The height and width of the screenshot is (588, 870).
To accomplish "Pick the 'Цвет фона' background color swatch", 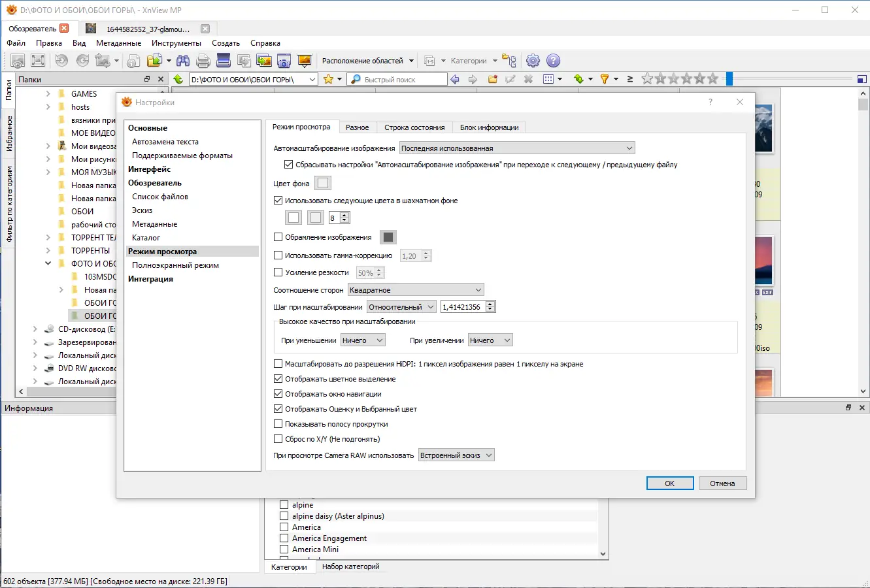I will pos(323,184).
